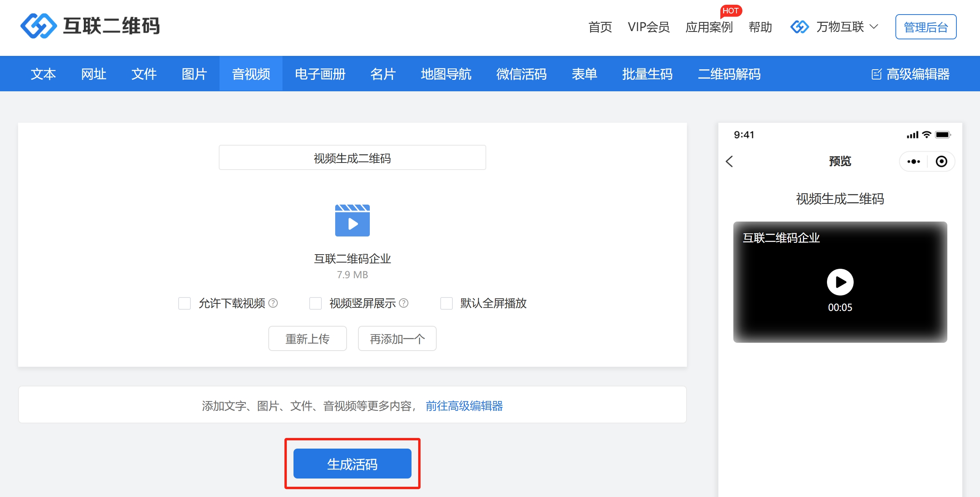Click the 高级编辑器 edit icon
The height and width of the screenshot is (497, 980).
click(877, 74)
